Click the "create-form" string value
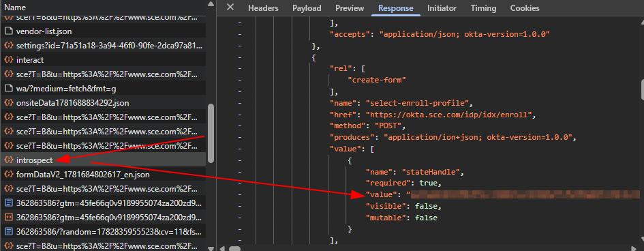The image size is (644, 251). (377, 80)
